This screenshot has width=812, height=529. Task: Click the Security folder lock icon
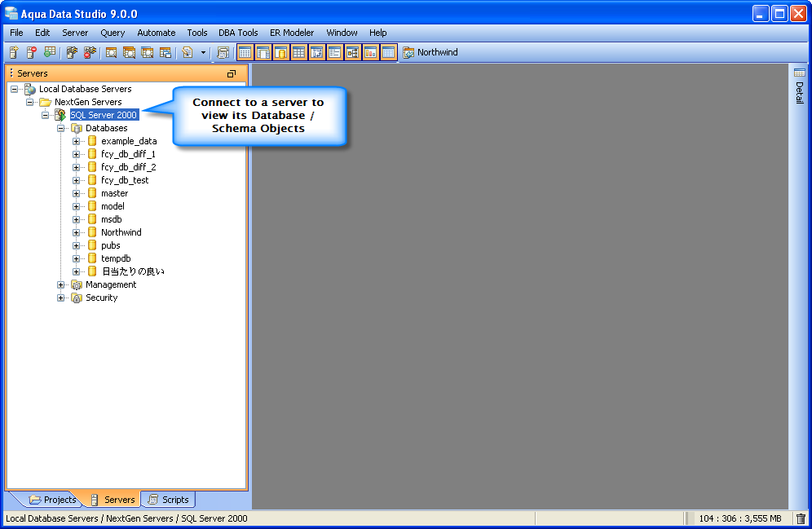coord(77,298)
